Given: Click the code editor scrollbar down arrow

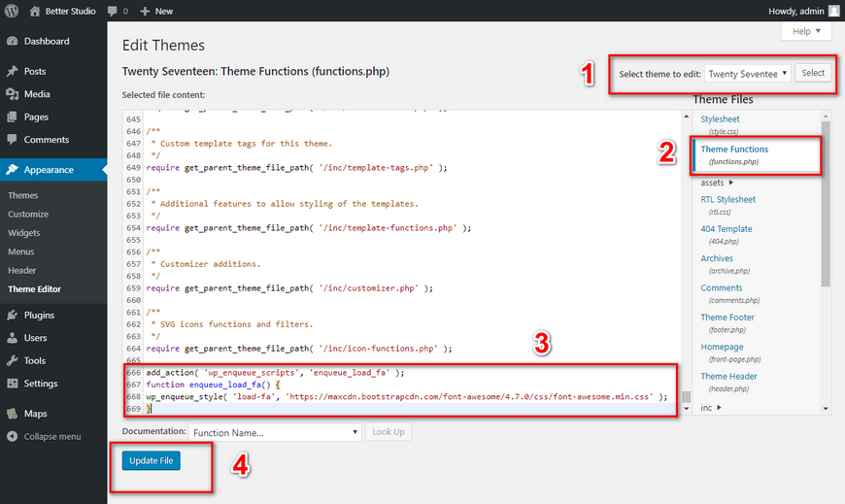Looking at the screenshot, I should tap(686, 409).
